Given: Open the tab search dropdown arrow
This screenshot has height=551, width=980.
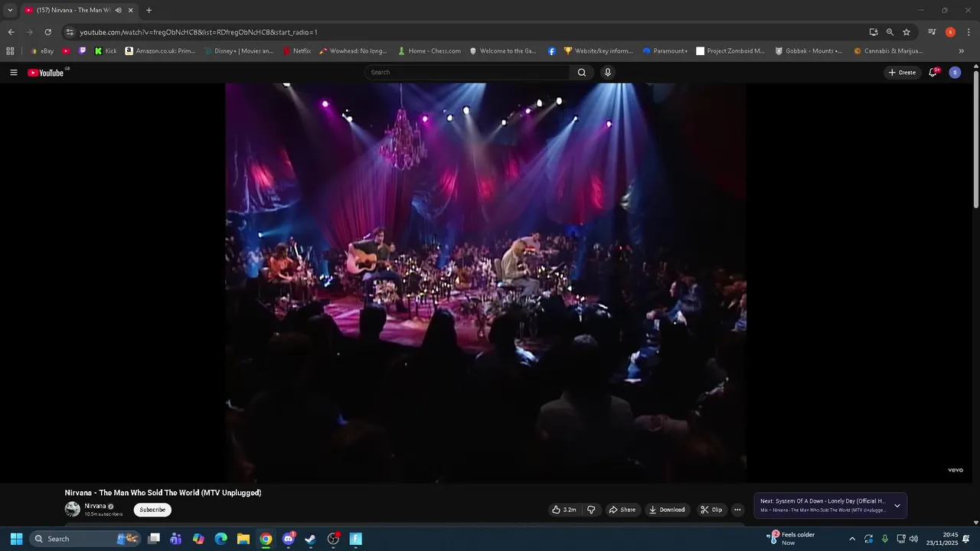Looking at the screenshot, I should tap(10, 10).
